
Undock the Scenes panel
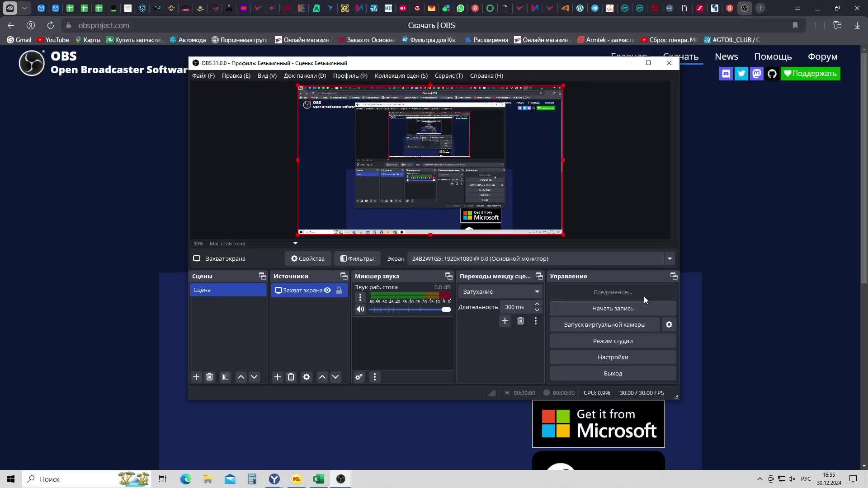pos(262,276)
